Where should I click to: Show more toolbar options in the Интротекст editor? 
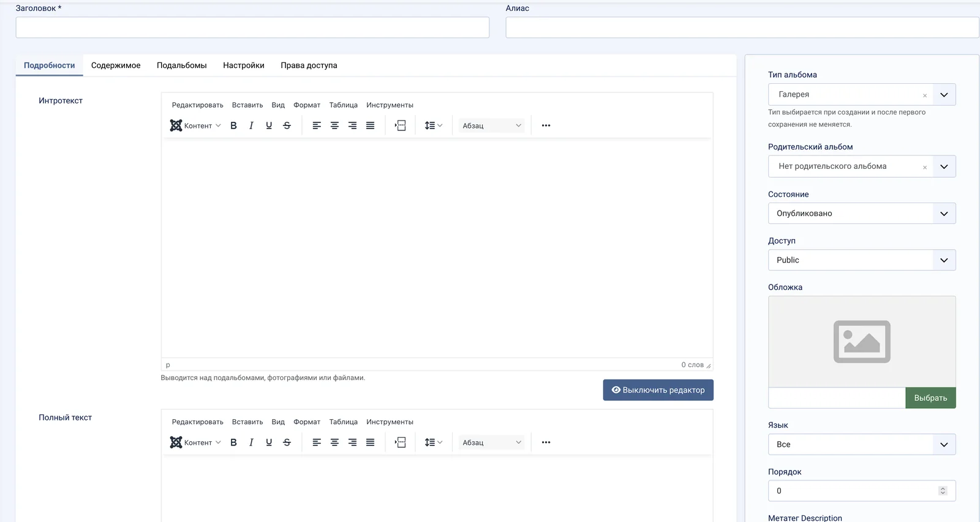(x=546, y=125)
